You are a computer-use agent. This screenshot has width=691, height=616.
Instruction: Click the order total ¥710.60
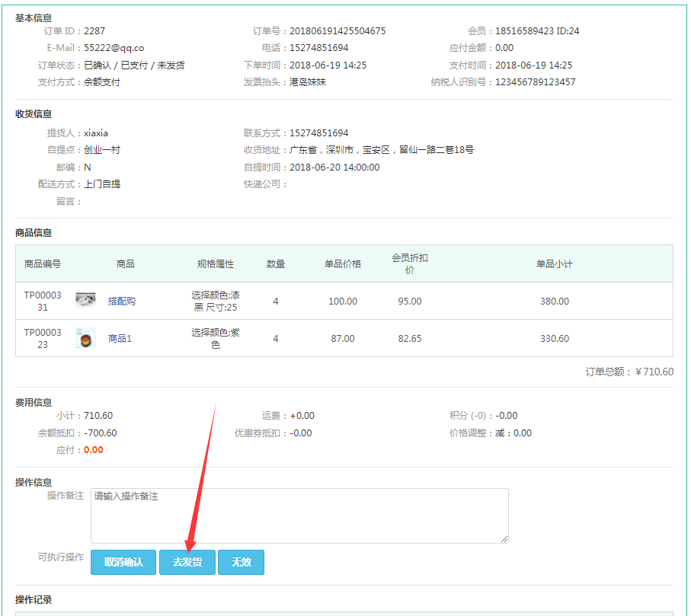(654, 372)
